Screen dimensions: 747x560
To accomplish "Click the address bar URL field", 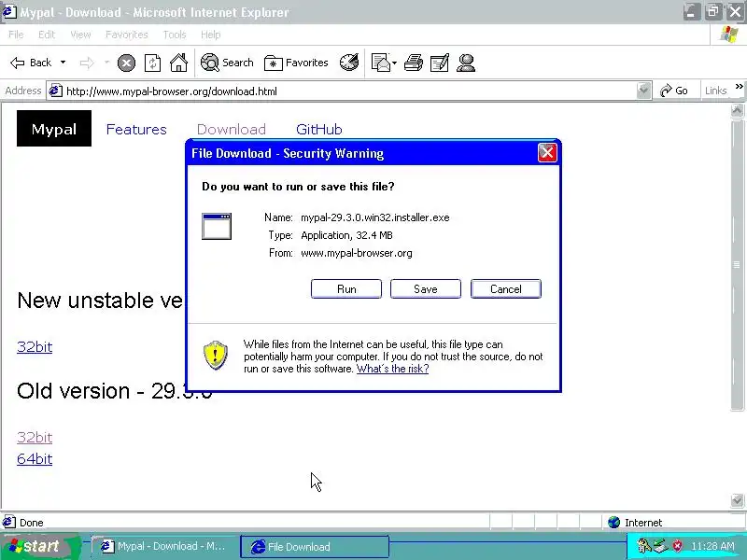I will pos(350,91).
